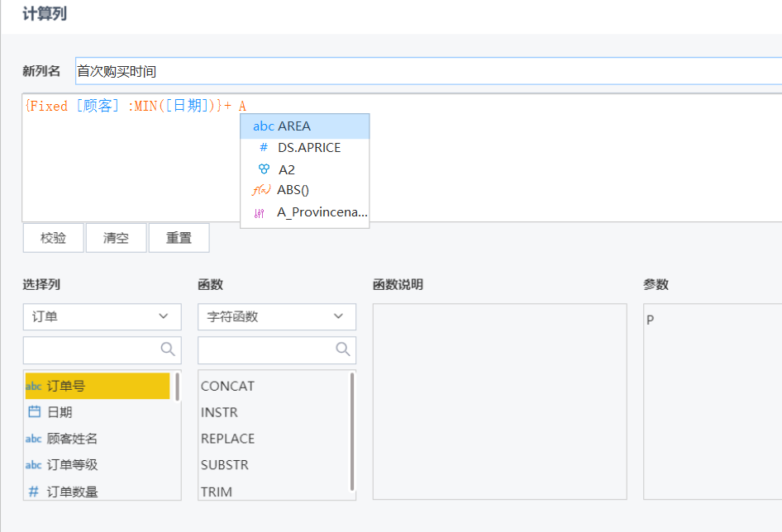Viewport: 782px width, 532px height.
Task: Click the function list scrollbar
Action: point(352,432)
